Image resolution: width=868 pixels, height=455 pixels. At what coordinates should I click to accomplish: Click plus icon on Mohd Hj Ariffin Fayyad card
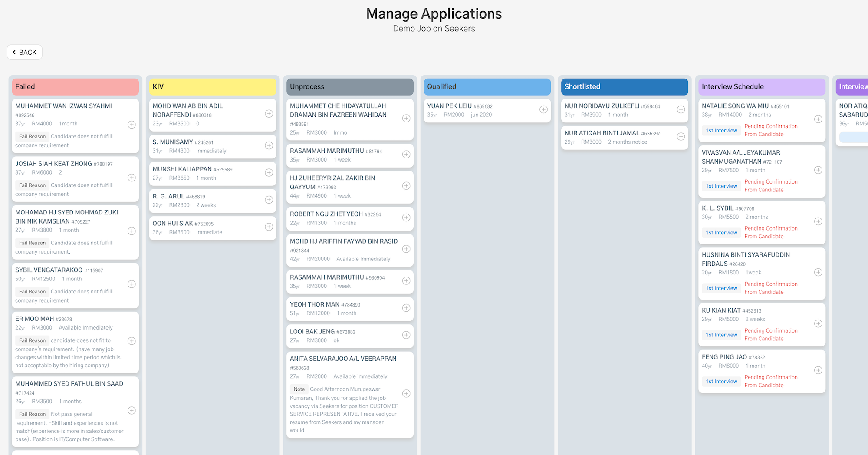click(406, 249)
